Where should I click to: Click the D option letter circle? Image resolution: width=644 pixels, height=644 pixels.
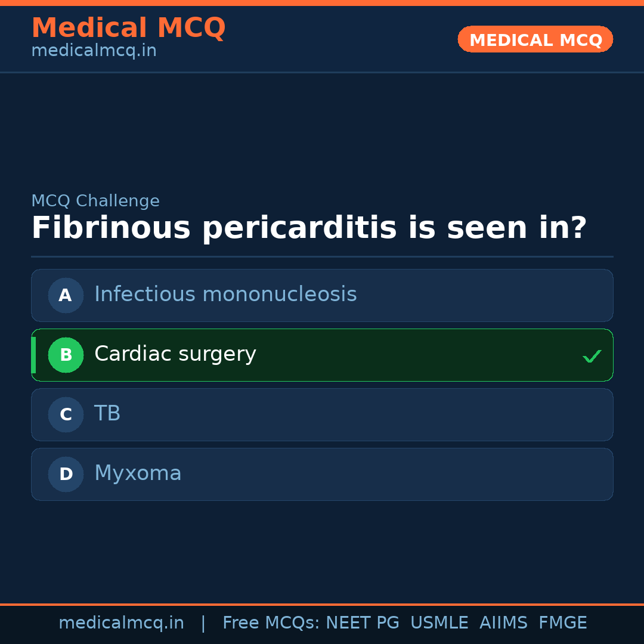click(66, 474)
